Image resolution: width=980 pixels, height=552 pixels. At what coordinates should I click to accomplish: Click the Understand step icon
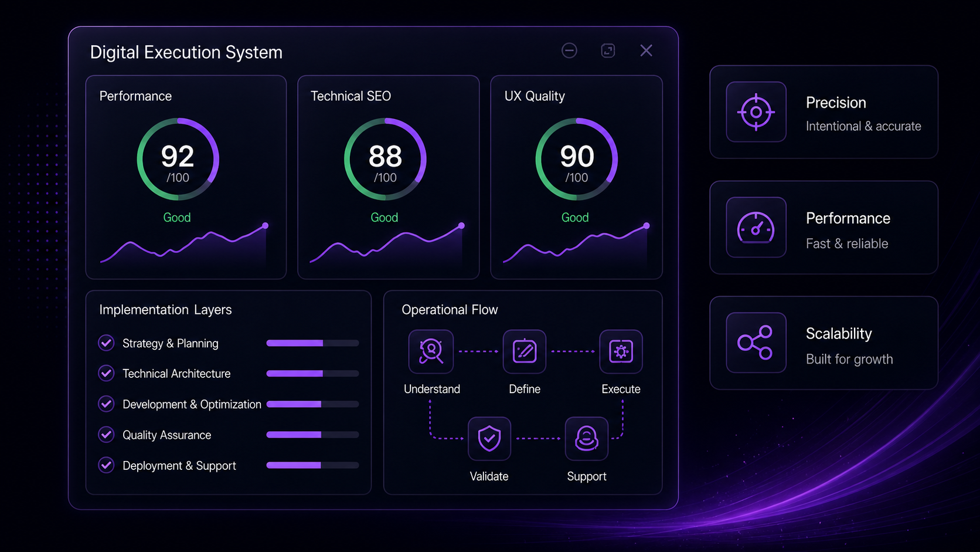click(431, 351)
